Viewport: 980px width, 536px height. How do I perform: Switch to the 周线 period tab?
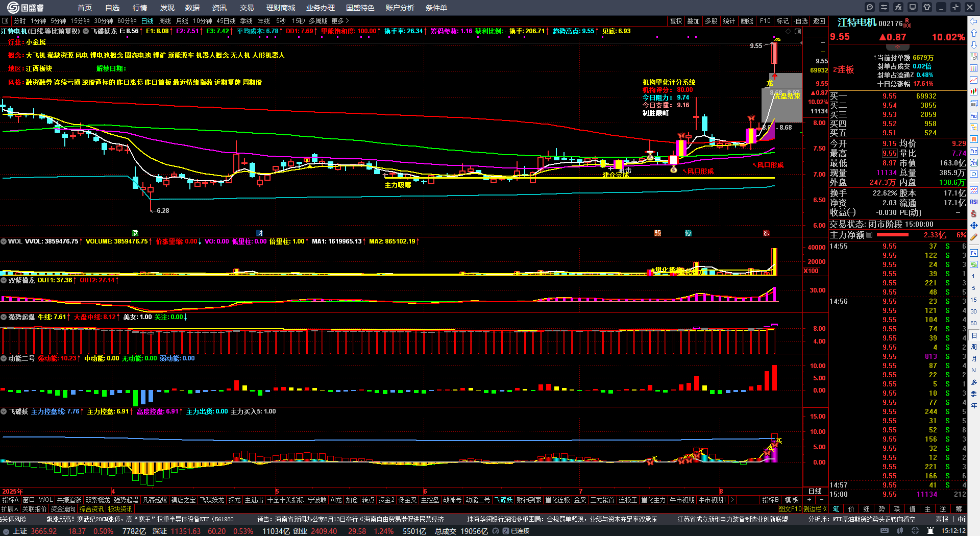(165, 21)
